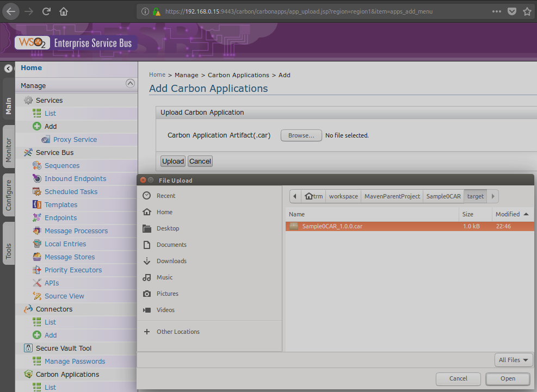Go to Downloads in file dialog
Viewport: 537px width, 392px height.
tap(171, 261)
